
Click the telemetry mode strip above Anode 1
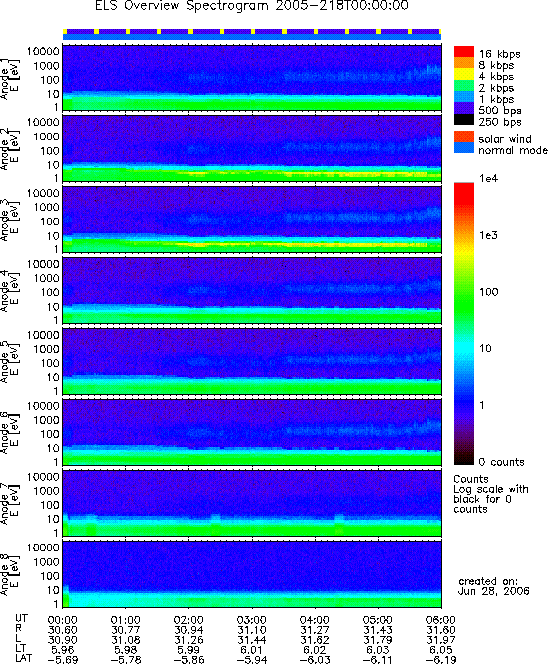coord(252,35)
